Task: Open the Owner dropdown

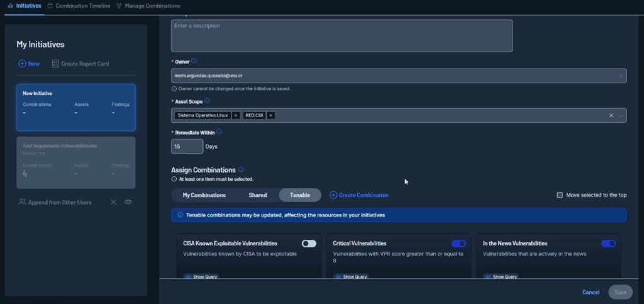Action: [621, 76]
